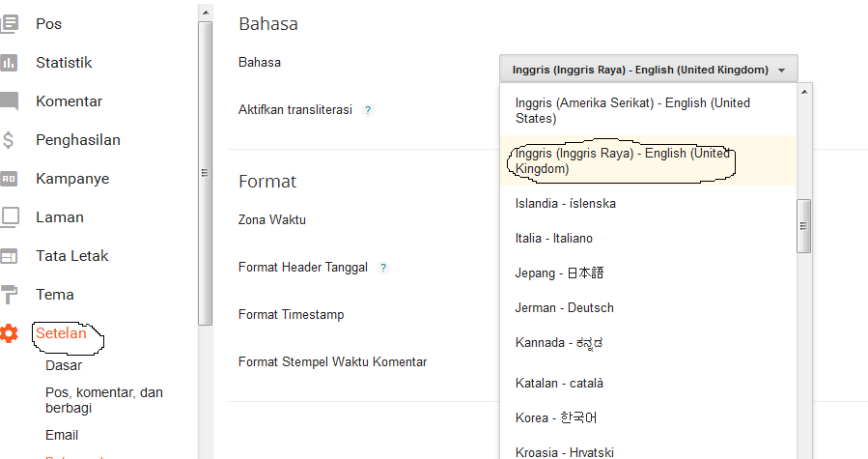Viewport: 868px width, 459px height.
Task: Click the Kampanye AD icon
Action: (x=9, y=179)
